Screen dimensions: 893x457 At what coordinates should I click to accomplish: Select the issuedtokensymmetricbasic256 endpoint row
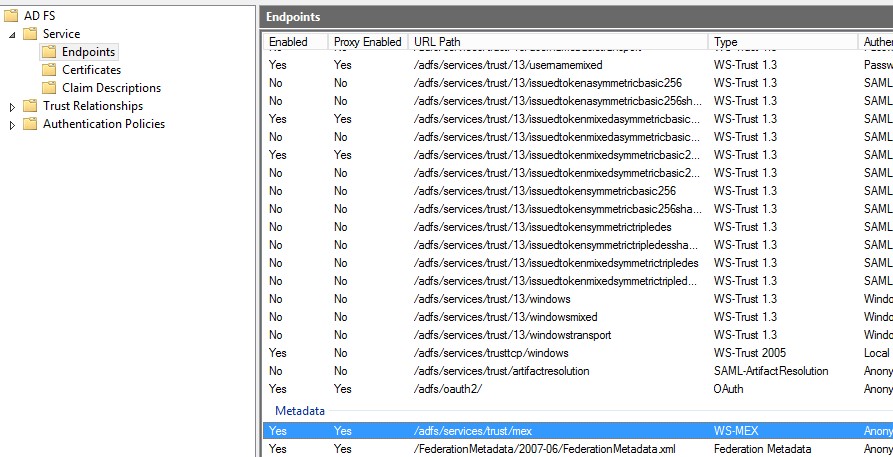tap(578, 191)
